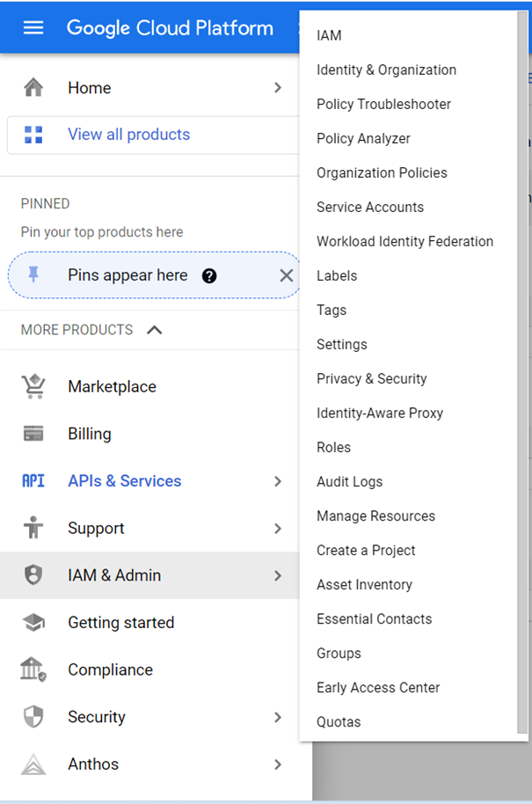Open the help icon next to pins placeholder
Screen dimensions: 532x804
pos(208,275)
